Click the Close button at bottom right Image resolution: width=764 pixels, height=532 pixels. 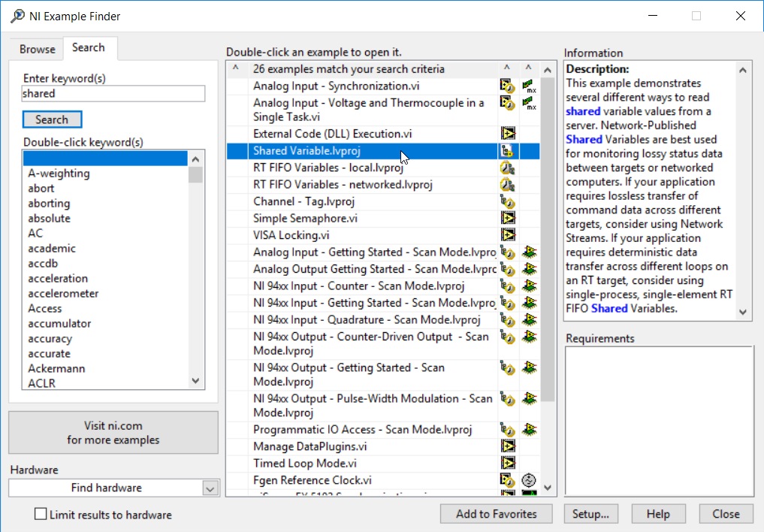(x=726, y=514)
